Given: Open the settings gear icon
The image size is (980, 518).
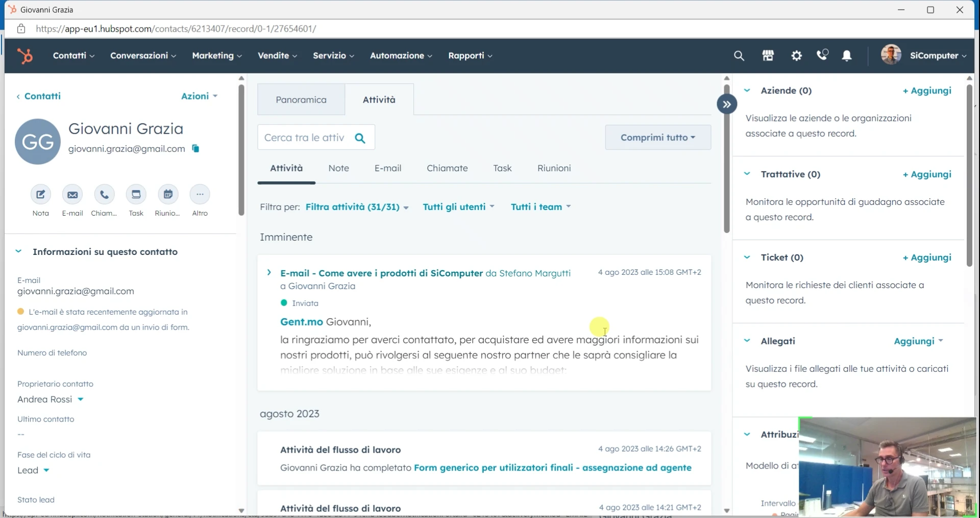Looking at the screenshot, I should point(796,56).
